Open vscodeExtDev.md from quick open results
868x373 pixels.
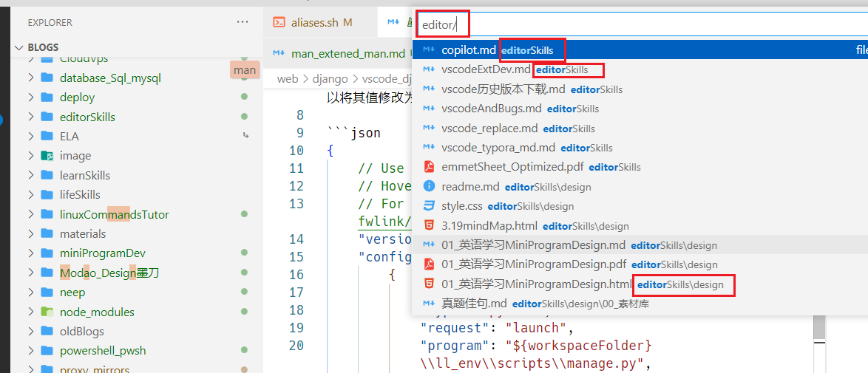point(640,69)
